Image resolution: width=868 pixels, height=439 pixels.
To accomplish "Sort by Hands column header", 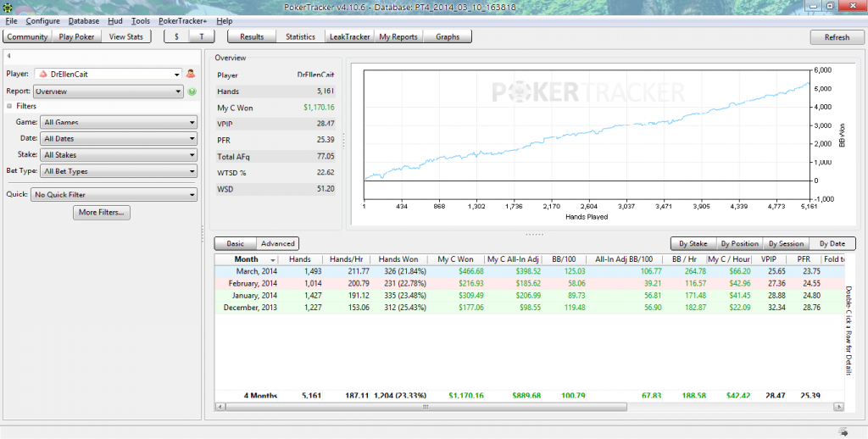I will [300, 259].
